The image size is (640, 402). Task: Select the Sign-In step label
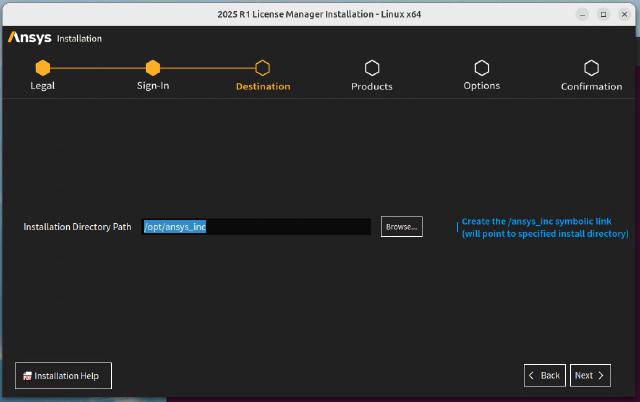click(x=153, y=86)
